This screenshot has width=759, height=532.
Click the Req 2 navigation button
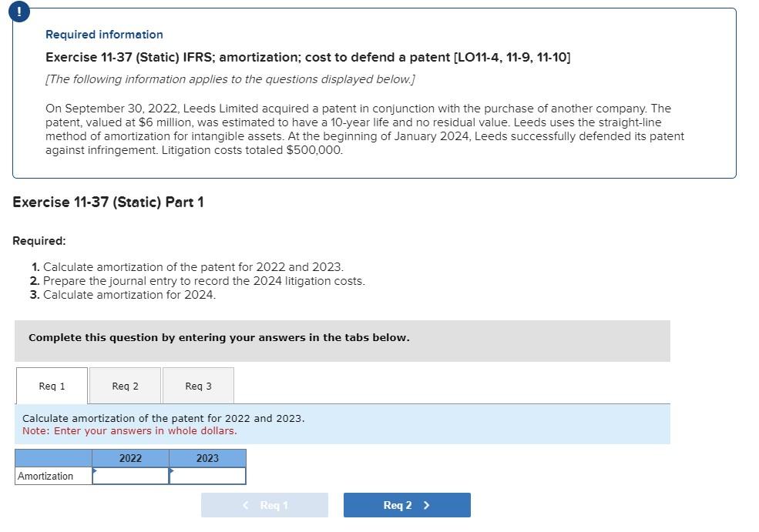406,505
